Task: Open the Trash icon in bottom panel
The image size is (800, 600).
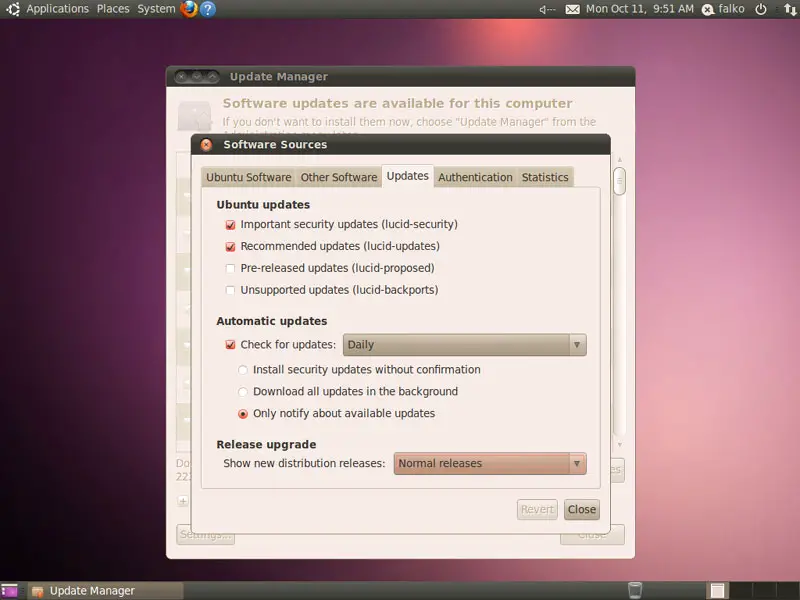Action: pyautogui.click(x=635, y=590)
